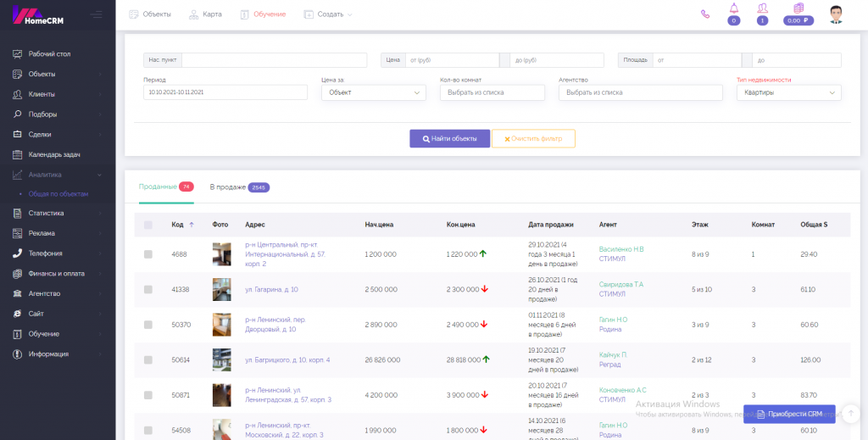Image resolution: width=868 pixels, height=440 pixels.
Task: Click the users icon with badge 1
Action: (x=762, y=9)
